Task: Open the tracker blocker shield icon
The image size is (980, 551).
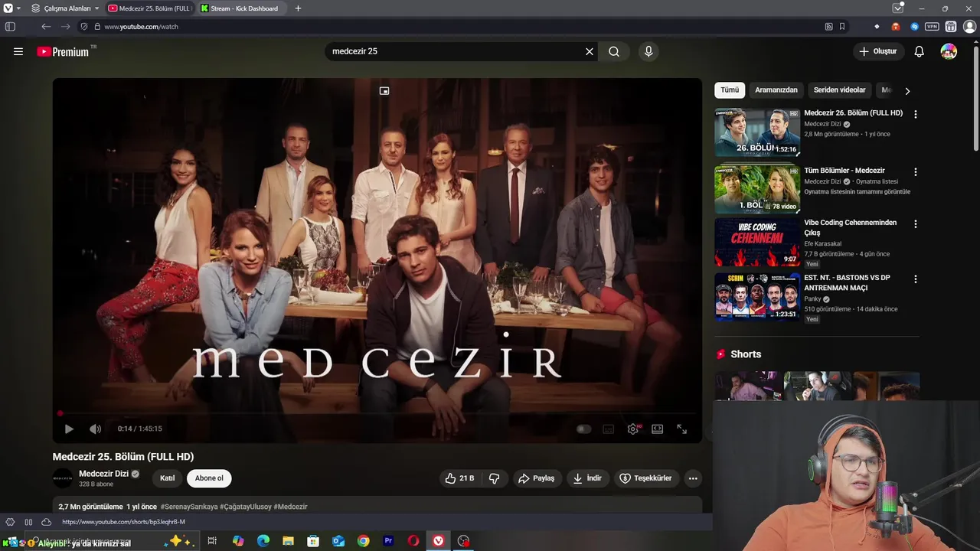Action: click(x=84, y=27)
